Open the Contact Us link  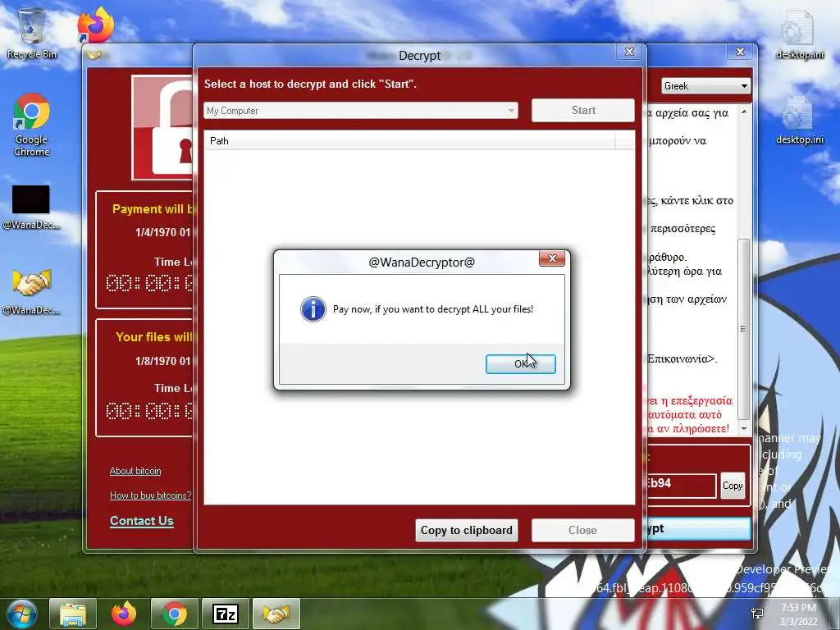[141, 521]
